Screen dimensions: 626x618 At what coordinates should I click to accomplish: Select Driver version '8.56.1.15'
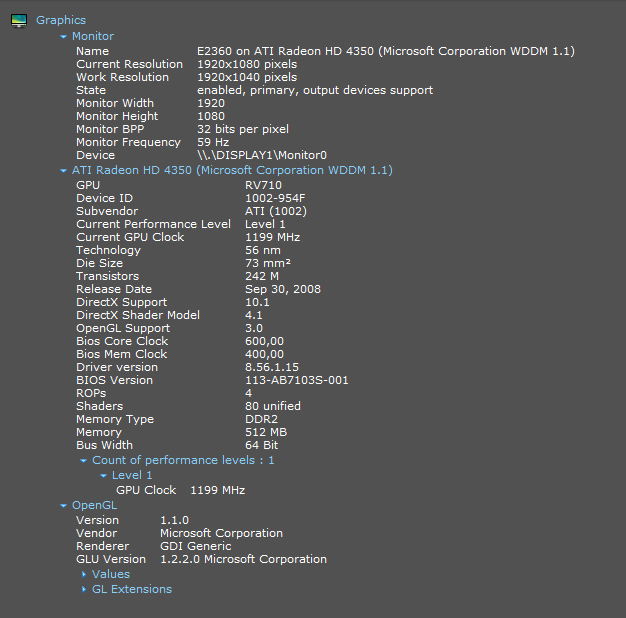point(272,367)
